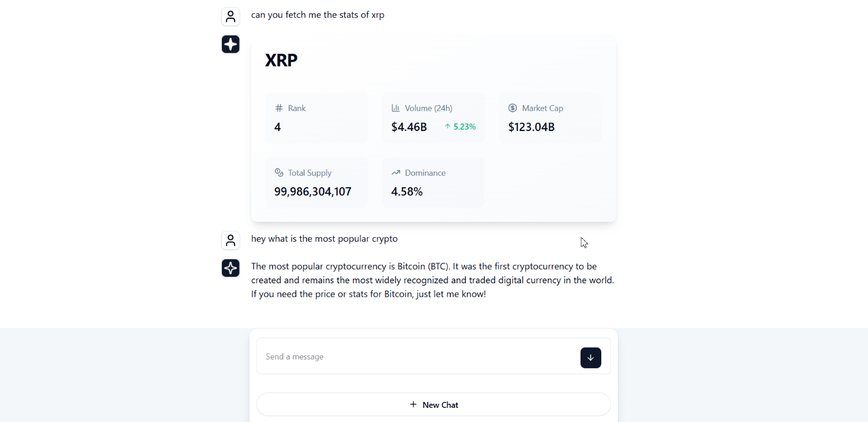The width and height of the screenshot is (868, 422).
Task: Click the user avatar beside the xrp question
Action: 231,17
